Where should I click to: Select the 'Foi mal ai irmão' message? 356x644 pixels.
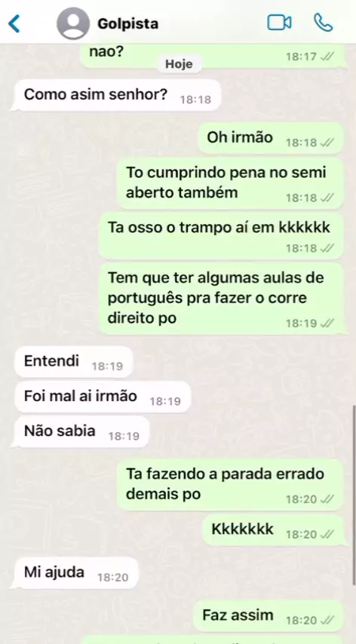click(x=103, y=397)
